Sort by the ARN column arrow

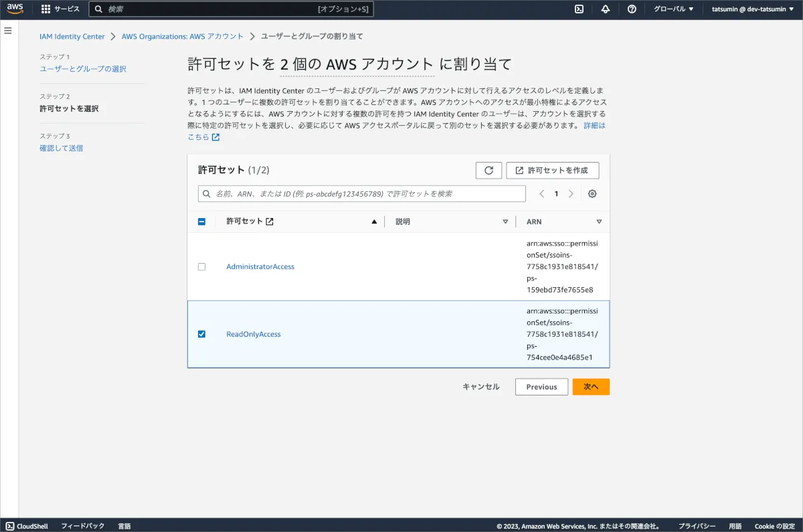click(599, 221)
